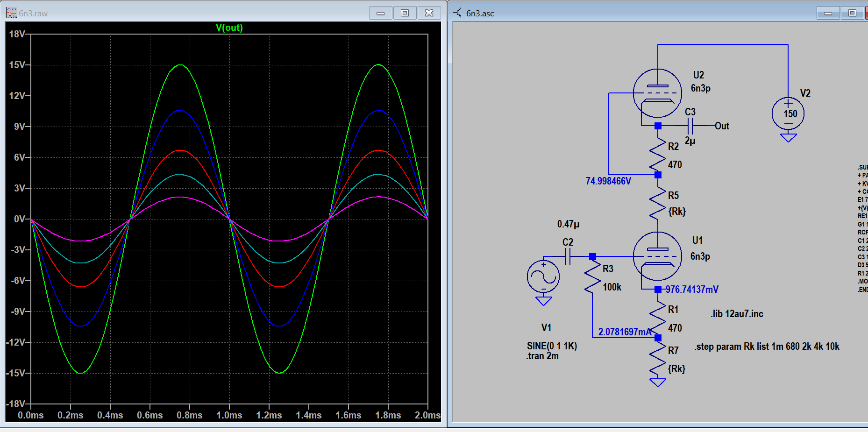Click the R2 resistor symbol

pos(658,154)
